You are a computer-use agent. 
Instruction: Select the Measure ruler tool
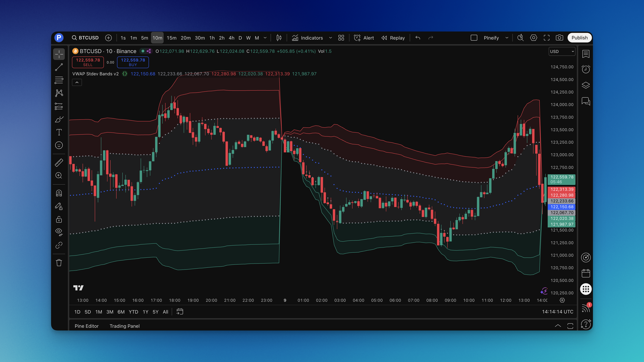point(59,163)
